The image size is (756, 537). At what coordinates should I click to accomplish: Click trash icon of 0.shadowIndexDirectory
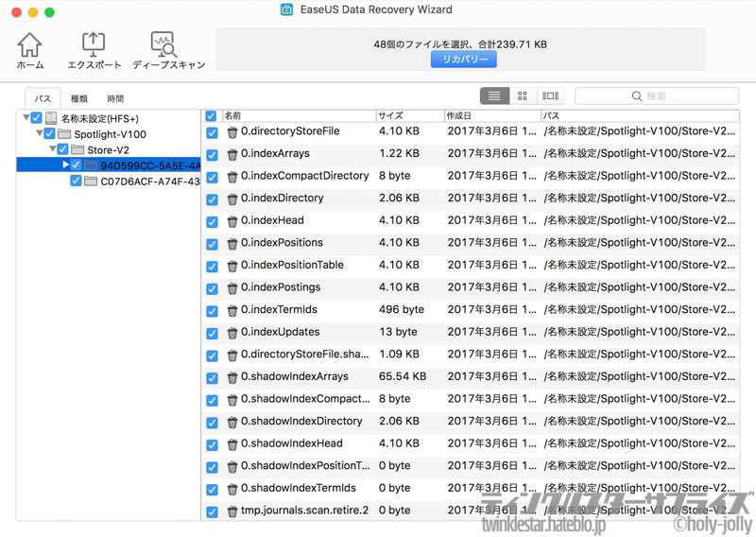point(232,423)
